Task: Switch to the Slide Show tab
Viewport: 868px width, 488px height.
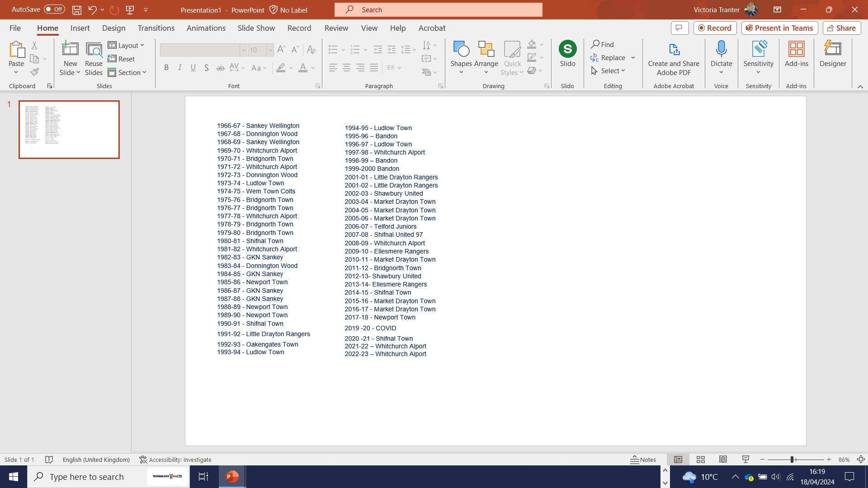Action: click(256, 28)
